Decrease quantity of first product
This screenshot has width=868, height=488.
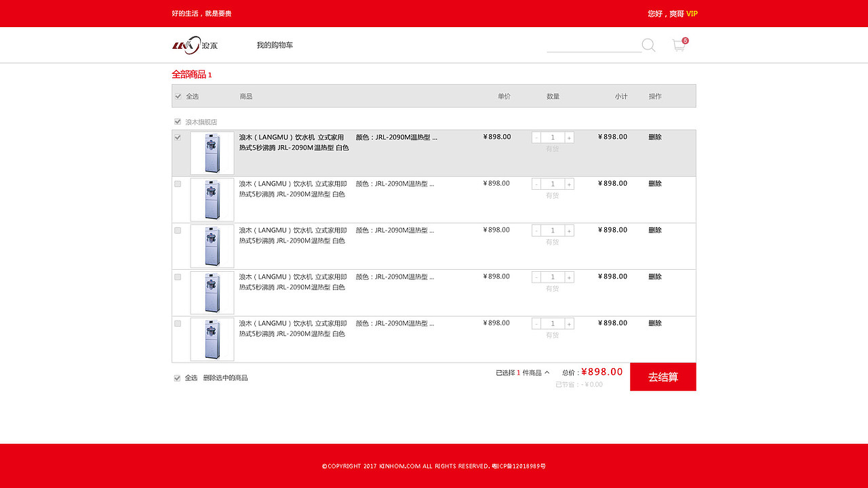click(536, 138)
